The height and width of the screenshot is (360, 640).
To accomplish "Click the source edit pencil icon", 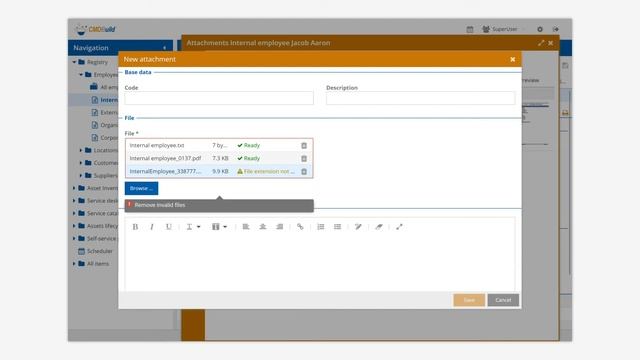I will pos(358,227).
